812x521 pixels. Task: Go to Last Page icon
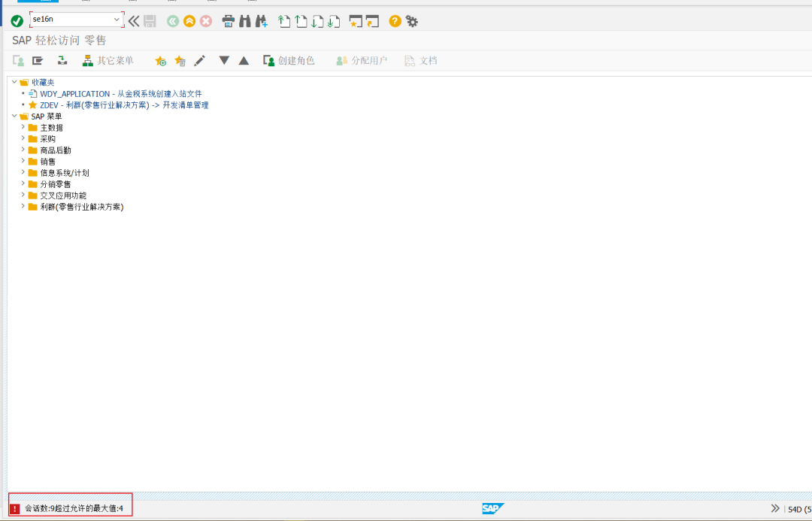334,21
